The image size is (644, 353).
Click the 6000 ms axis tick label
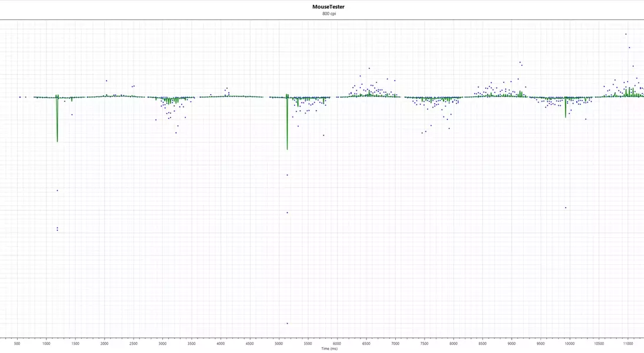337,343
